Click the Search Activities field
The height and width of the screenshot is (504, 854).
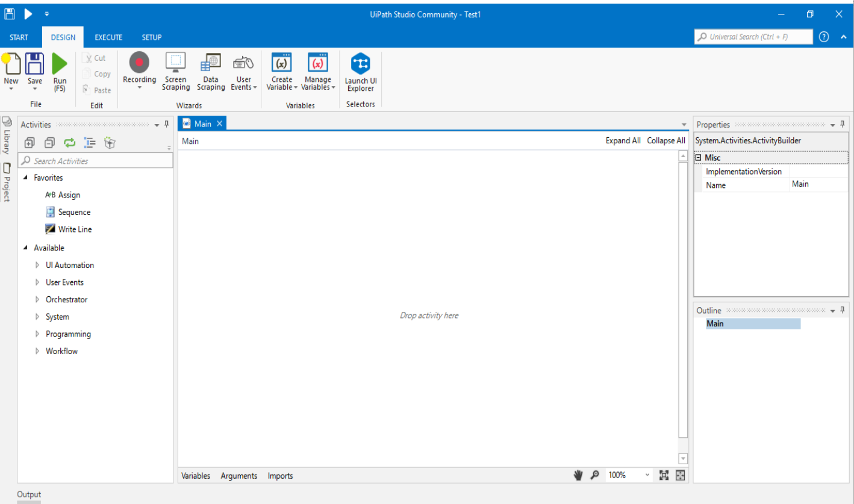[96, 161]
